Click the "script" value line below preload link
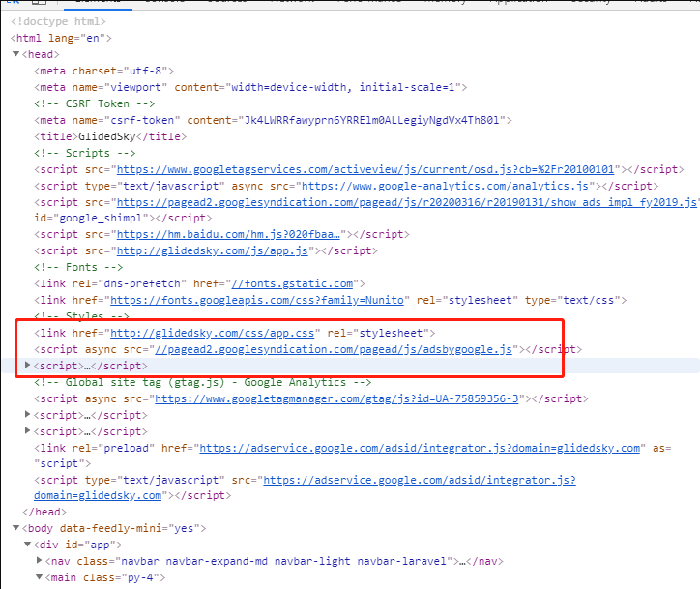Image resolution: width=700 pixels, height=589 pixels. (63, 463)
